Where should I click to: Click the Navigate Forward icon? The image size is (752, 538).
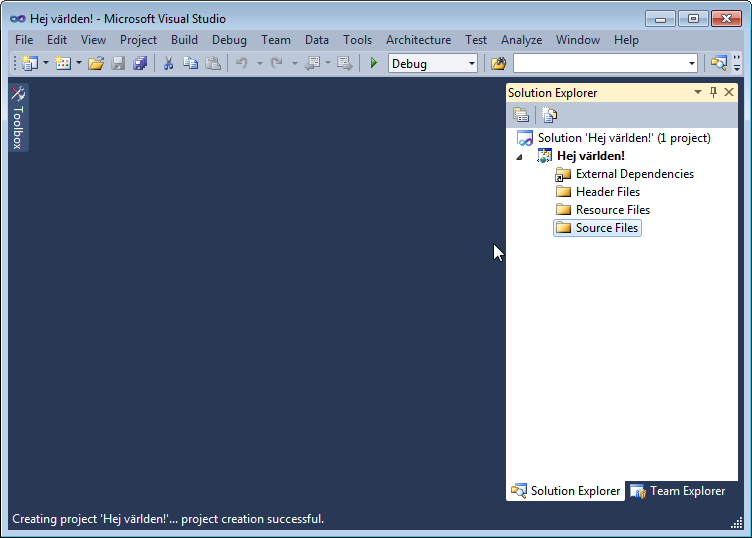click(344, 63)
